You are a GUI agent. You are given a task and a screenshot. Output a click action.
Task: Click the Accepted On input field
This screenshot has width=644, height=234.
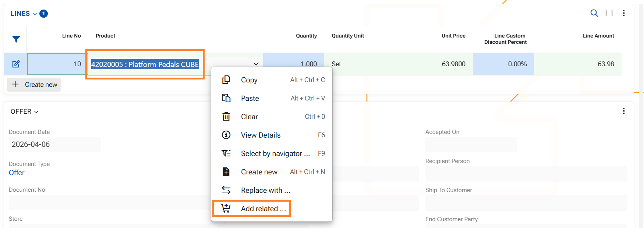point(471,145)
